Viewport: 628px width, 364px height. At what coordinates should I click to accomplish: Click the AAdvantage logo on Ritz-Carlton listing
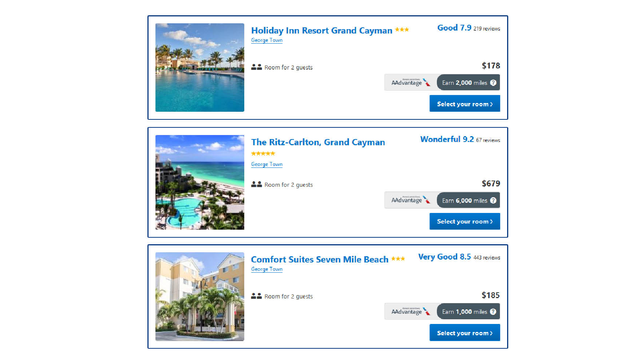tap(411, 200)
